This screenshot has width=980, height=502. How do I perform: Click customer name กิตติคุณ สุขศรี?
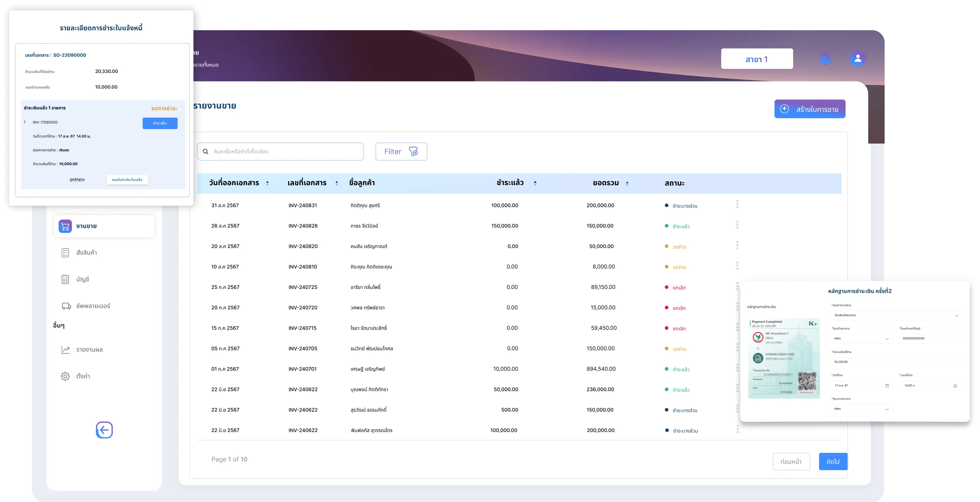365,206
